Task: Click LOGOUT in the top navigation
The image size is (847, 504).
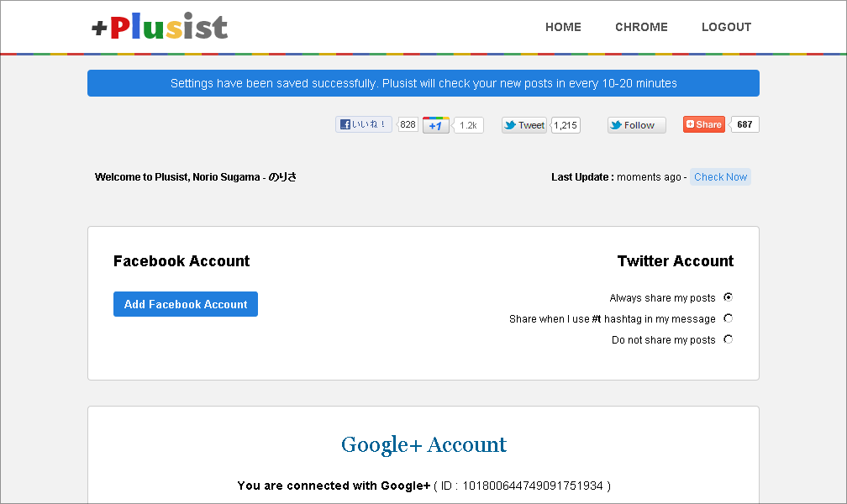Action: pyautogui.click(x=726, y=27)
